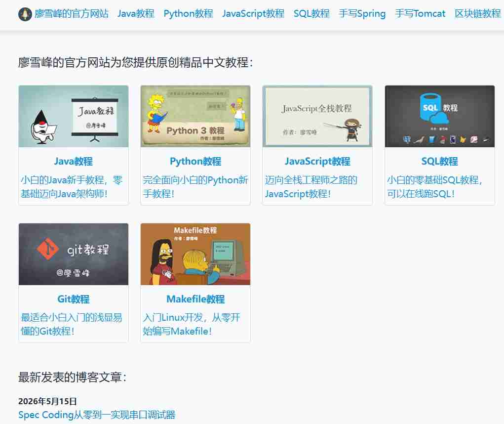Open the SQL教程 card title link

(440, 161)
